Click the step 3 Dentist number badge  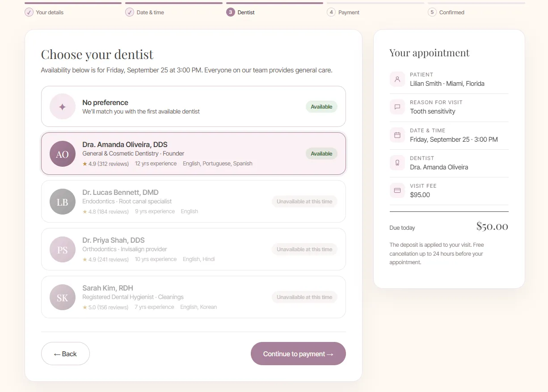[230, 13]
